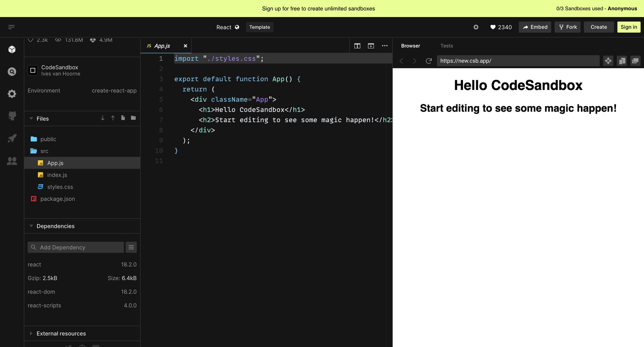Click the sandbox preview diamond grid icon
Screen dimensions: 644x347
pyautogui.click(x=608, y=61)
